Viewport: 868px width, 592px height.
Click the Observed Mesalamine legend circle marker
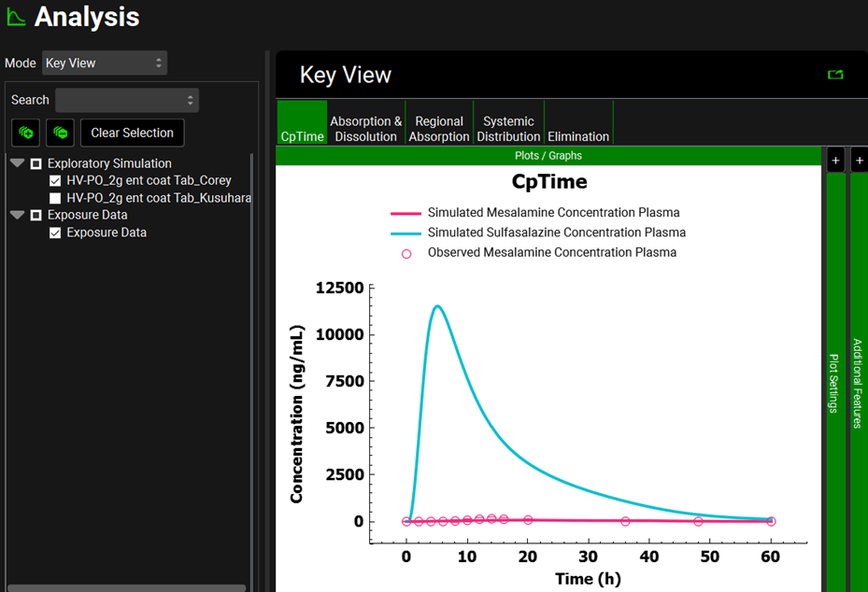coord(406,253)
